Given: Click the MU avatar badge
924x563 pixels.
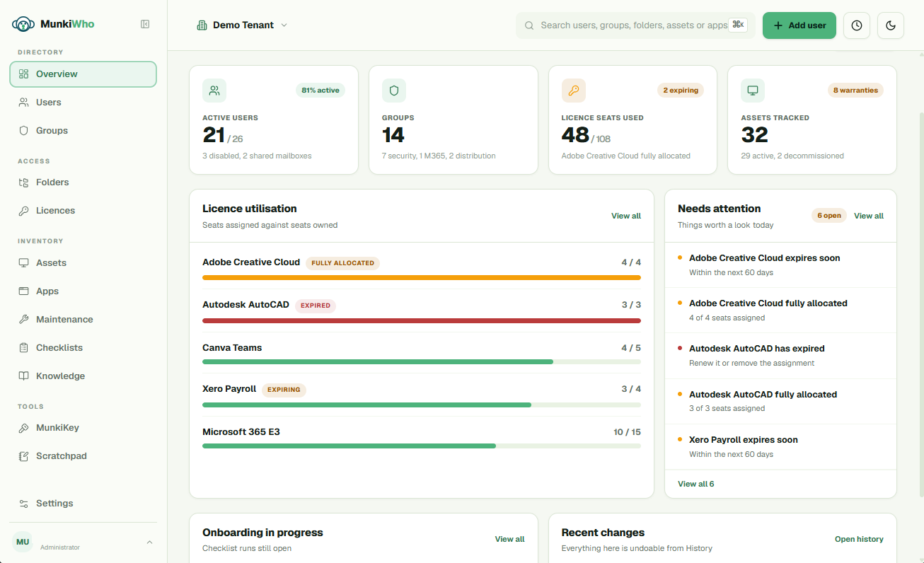Looking at the screenshot, I should point(23,542).
